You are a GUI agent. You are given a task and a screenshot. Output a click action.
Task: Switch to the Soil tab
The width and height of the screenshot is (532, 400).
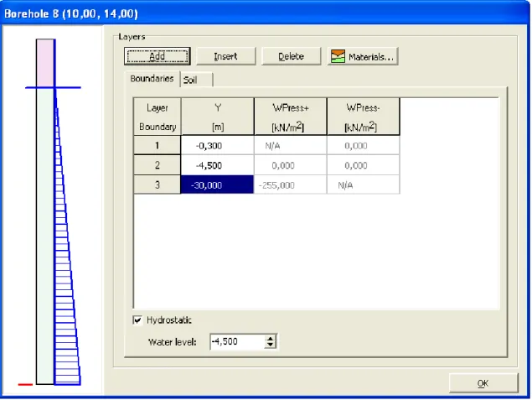[x=197, y=80]
